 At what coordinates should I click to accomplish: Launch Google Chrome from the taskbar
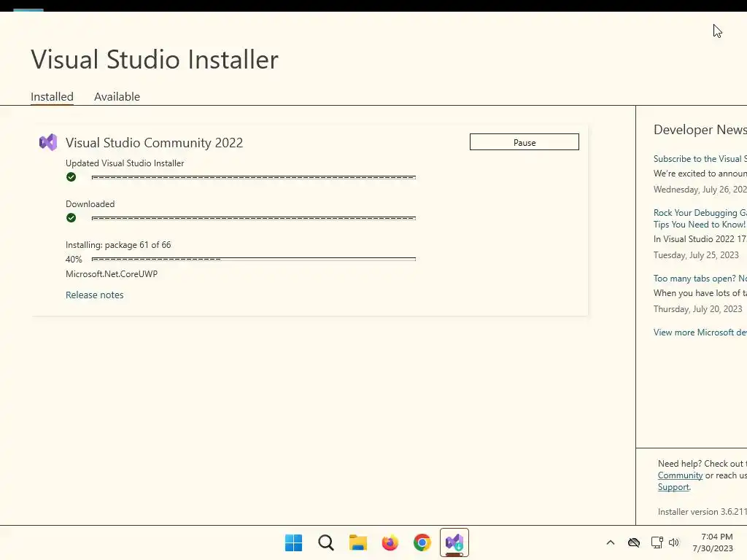pos(422,542)
